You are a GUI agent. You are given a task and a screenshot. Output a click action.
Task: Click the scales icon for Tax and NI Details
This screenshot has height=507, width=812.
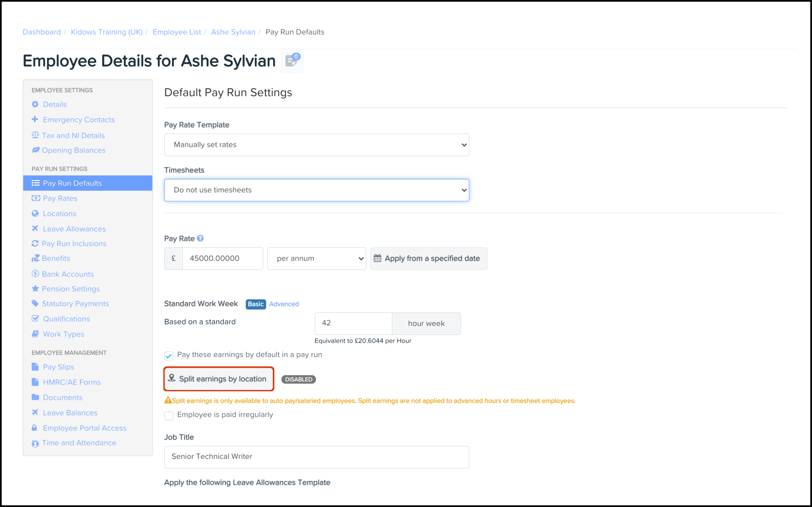[35, 135]
